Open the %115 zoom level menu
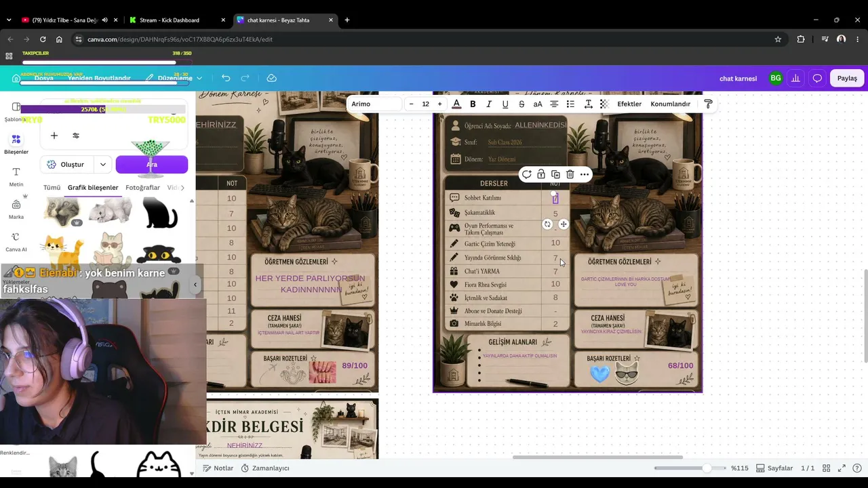Screen dimensions: 868x488 tap(739, 468)
